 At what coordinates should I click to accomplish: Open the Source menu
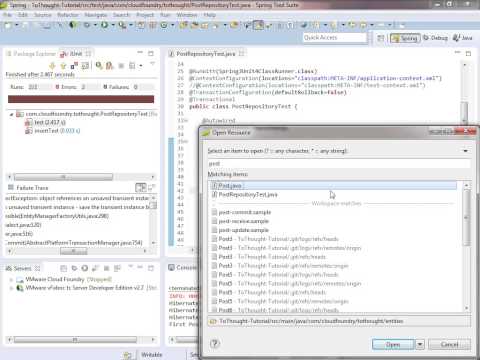coord(43,15)
